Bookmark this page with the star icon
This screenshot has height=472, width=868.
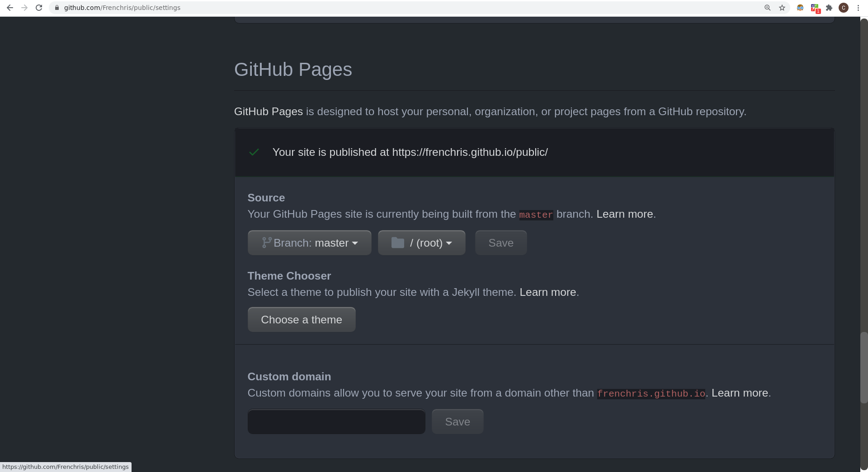click(782, 8)
